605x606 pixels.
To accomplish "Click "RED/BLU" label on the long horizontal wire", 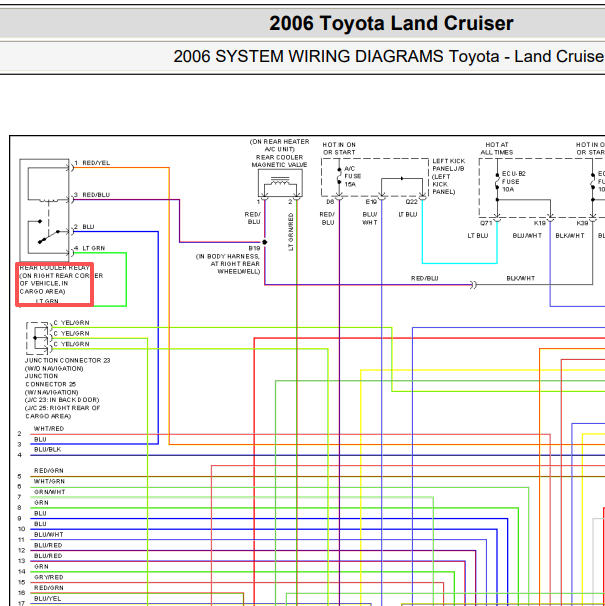I will (x=424, y=278).
